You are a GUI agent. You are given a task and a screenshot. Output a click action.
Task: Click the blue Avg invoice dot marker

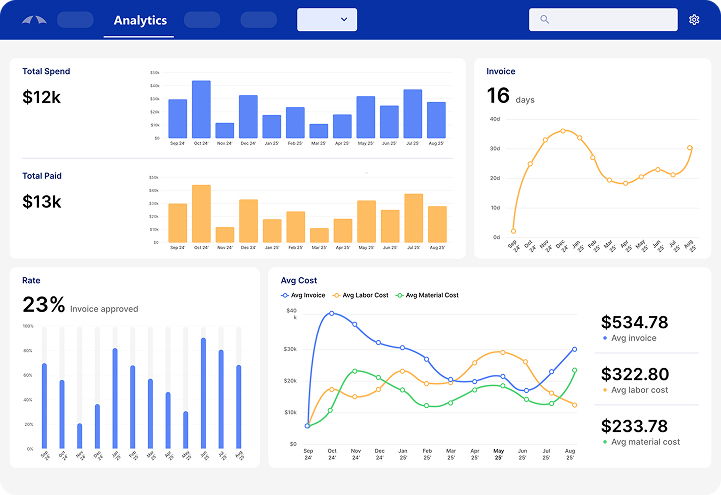605,339
